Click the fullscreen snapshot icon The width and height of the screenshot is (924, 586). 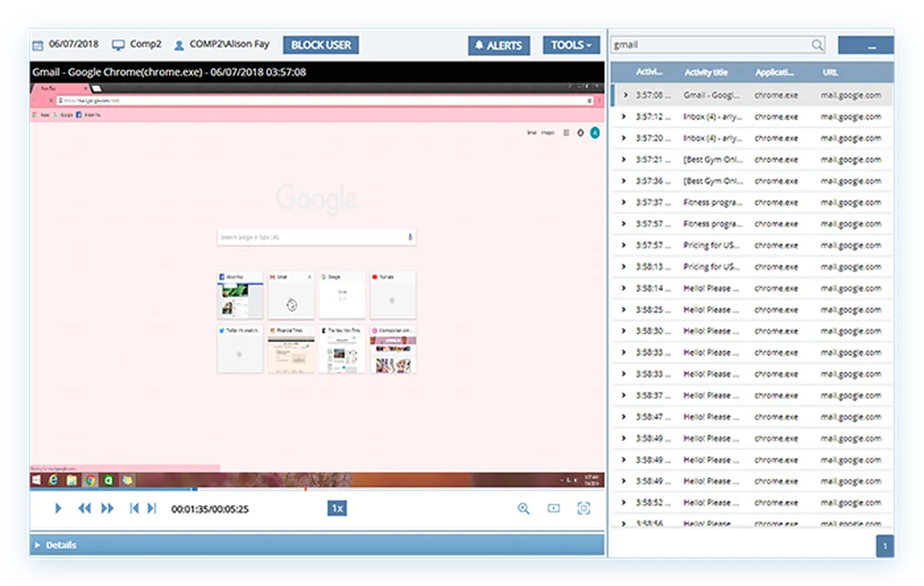(584, 508)
